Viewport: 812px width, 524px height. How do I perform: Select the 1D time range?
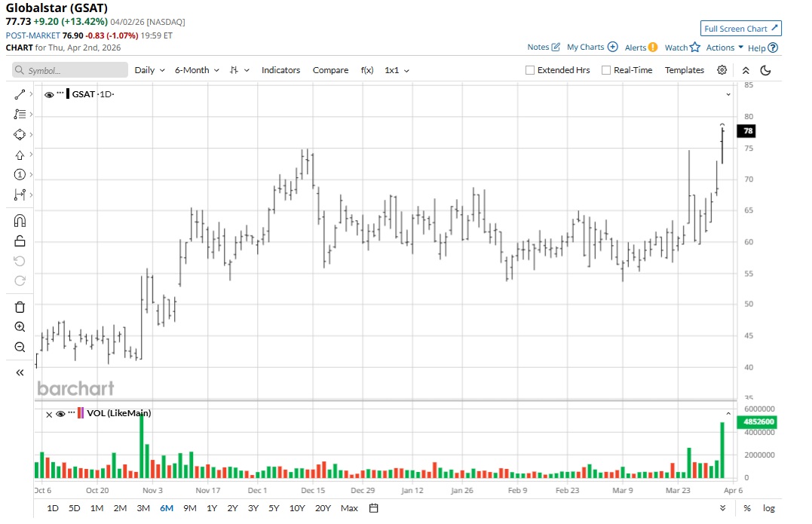53,508
